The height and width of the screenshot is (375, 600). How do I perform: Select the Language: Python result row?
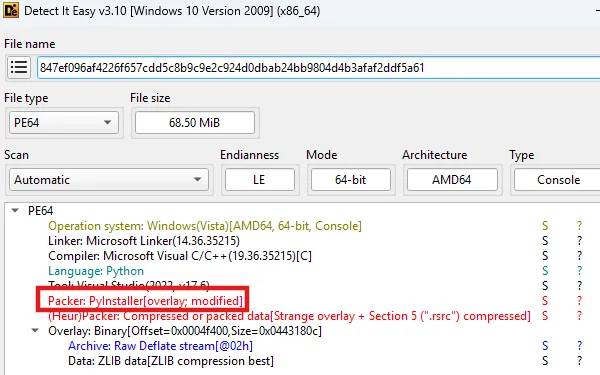pyautogui.click(x=96, y=271)
